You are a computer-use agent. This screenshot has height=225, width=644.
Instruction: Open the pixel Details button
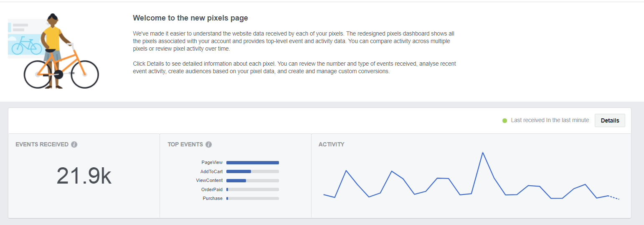click(x=610, y=120)
